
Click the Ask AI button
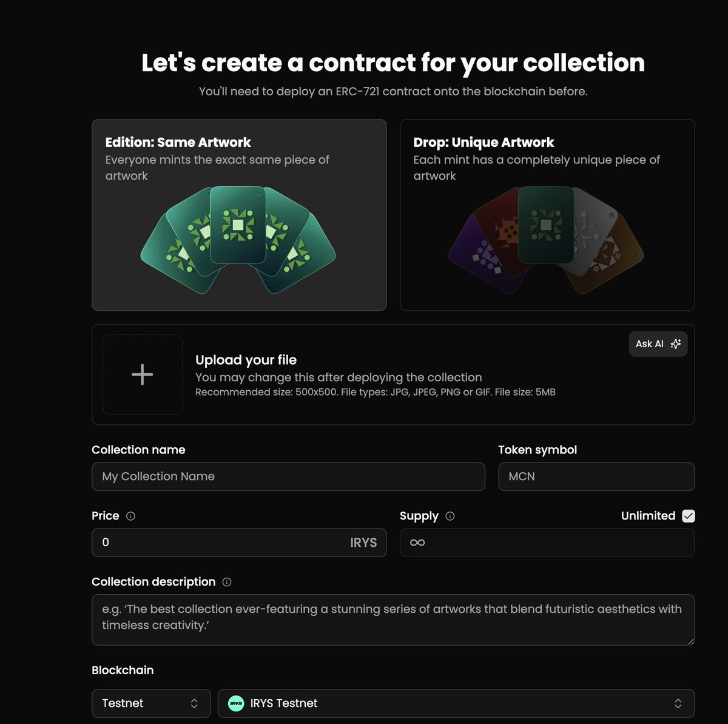[658, 343]
